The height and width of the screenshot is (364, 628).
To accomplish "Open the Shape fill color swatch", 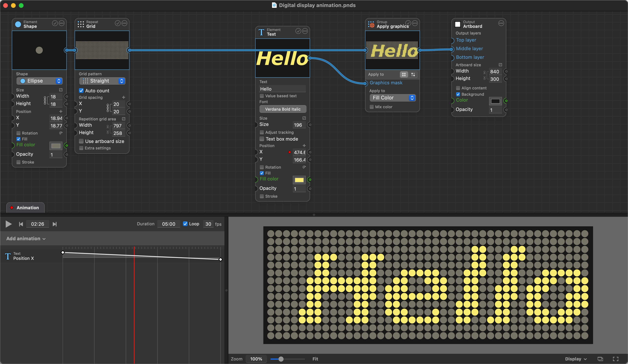I will 56,146.
